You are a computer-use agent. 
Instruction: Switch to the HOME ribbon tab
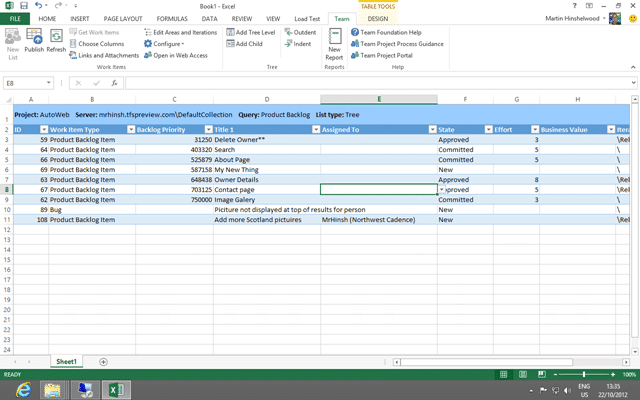47,19
